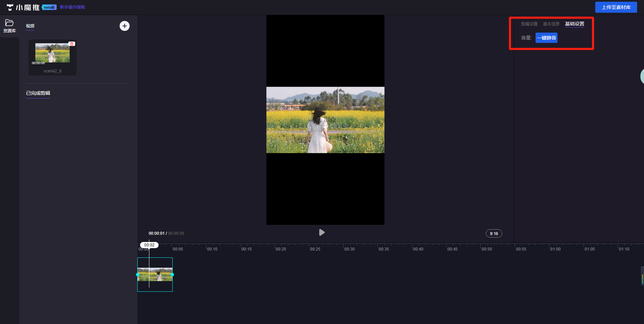The width and height of the screenshot is (644, 324).
Task: Click the left cyan trim handle on clip
Action: tap(138, 275)
